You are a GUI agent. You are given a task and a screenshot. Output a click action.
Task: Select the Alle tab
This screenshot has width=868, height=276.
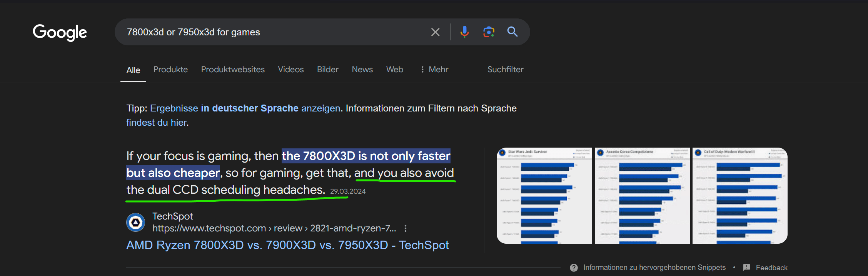[133, 70]
